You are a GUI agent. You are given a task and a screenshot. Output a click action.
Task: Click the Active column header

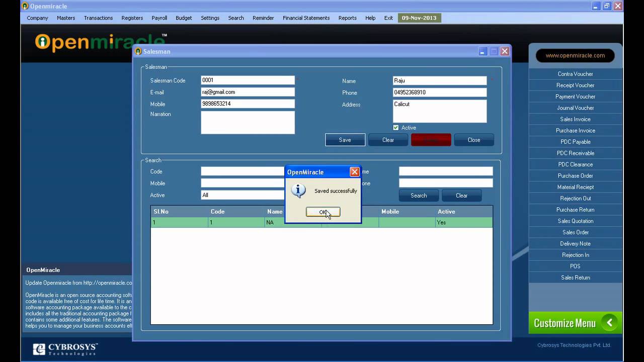(463, 212)
